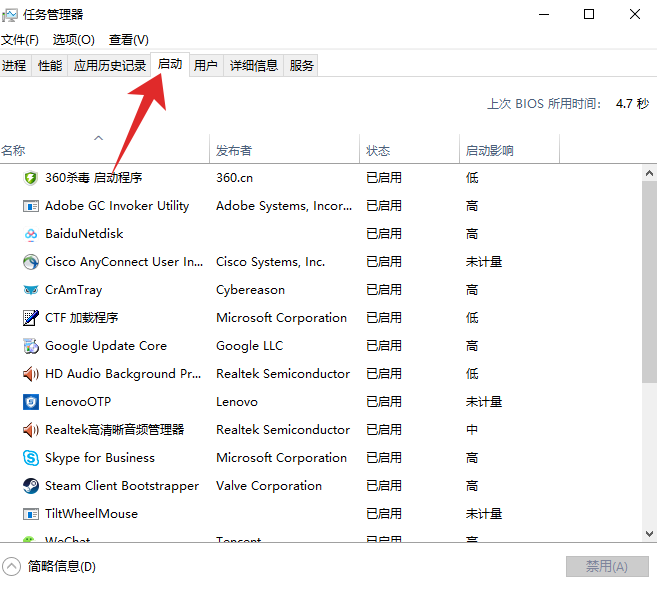The height and width of the screenshot is (591, 657).
Task: Click 未计量 impact in the LenovoOTP row
Action: tap(484, 402)
